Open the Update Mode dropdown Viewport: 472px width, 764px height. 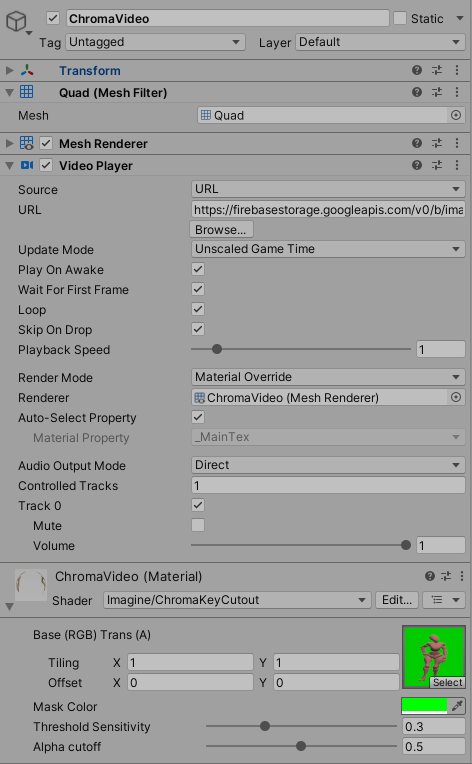(x=328, y=249)
